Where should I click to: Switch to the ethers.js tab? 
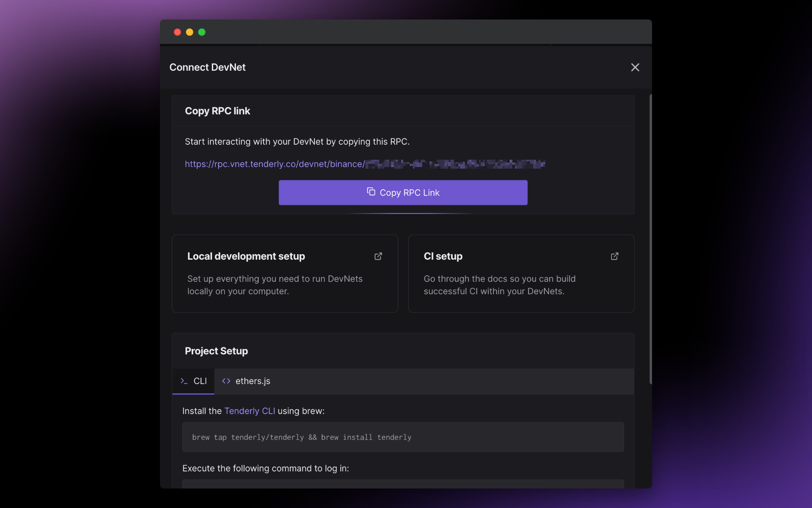click(x=246, y=381)
